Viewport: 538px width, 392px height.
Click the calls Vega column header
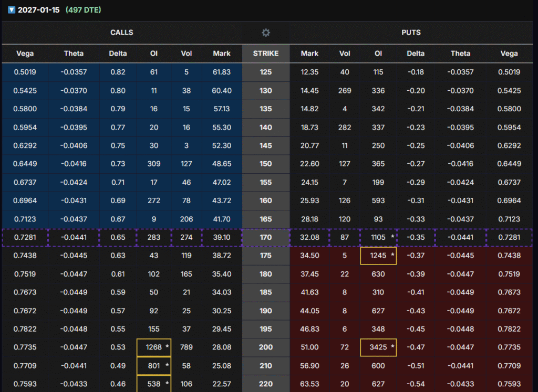(x=25, y=54)
